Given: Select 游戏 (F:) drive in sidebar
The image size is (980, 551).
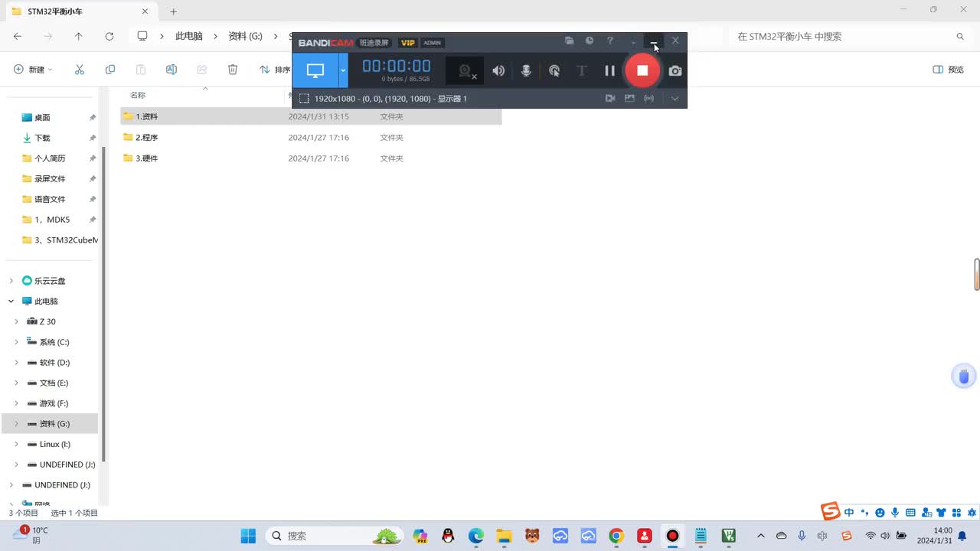Looking at the screenshot, I should 54,403.
